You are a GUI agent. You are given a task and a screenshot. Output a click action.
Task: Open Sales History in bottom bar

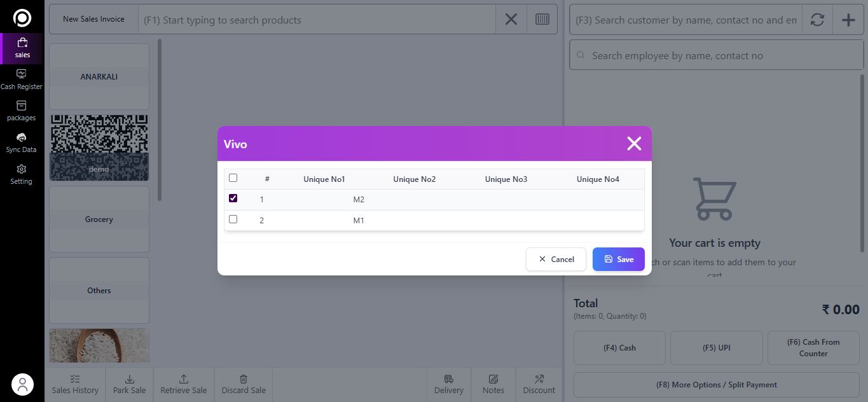pos(75,384)
